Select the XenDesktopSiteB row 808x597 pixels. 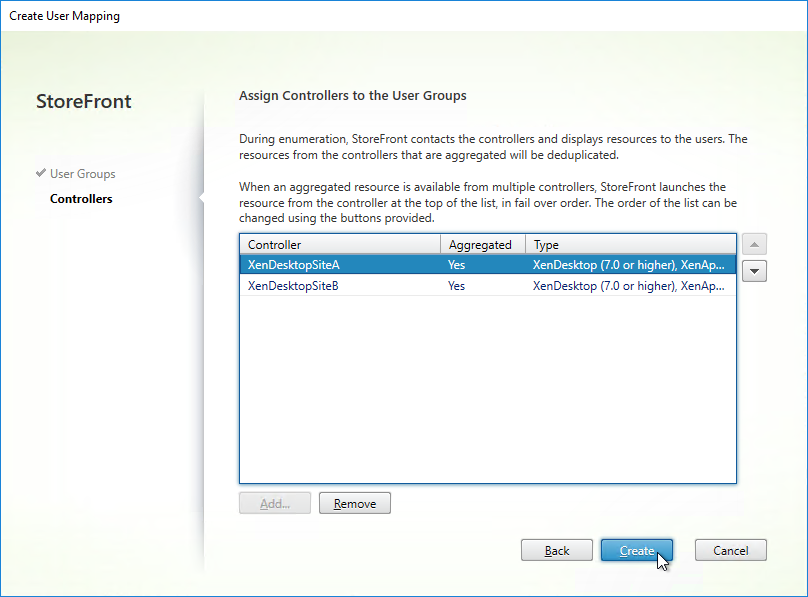pyautogui.click(x=488, y=286)
